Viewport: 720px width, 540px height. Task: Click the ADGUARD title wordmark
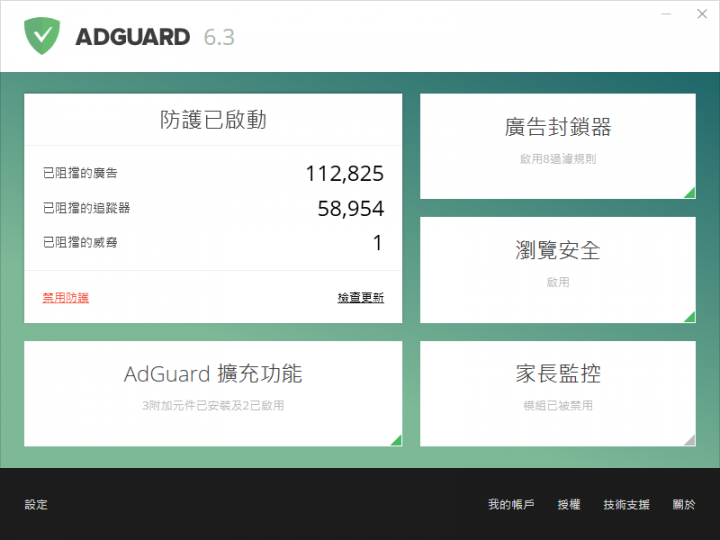(x=132, y=37)
